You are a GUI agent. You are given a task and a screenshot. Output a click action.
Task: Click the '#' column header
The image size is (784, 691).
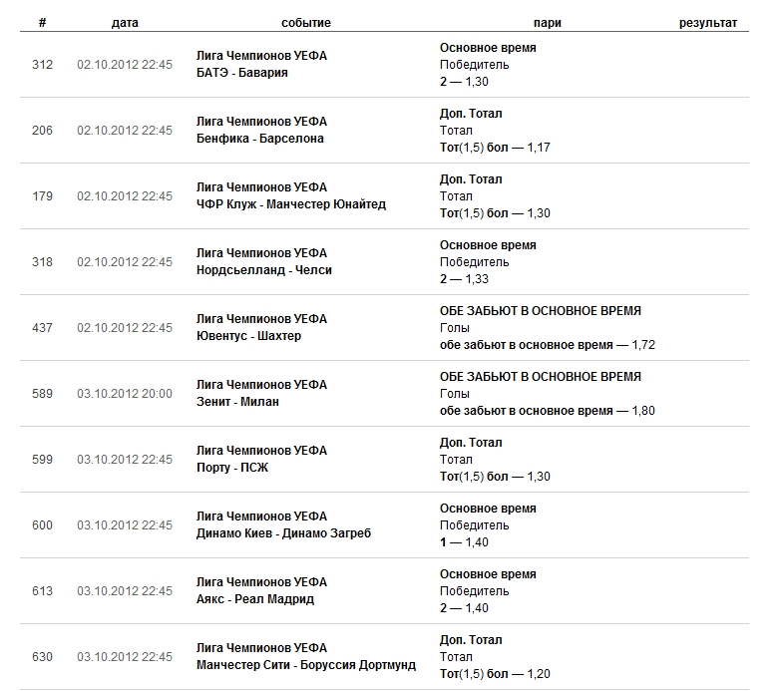pos(41,23)
